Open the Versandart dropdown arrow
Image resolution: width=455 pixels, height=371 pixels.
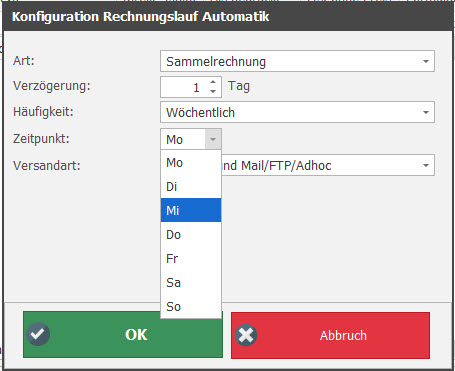[426, 165]
